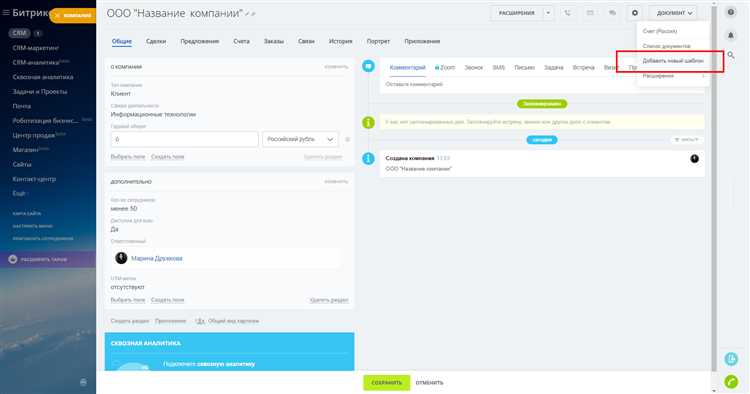Viewport: 750px width, 394px height.
Task: Click the green Сохранить button
Action: click(x=386, y=383)
